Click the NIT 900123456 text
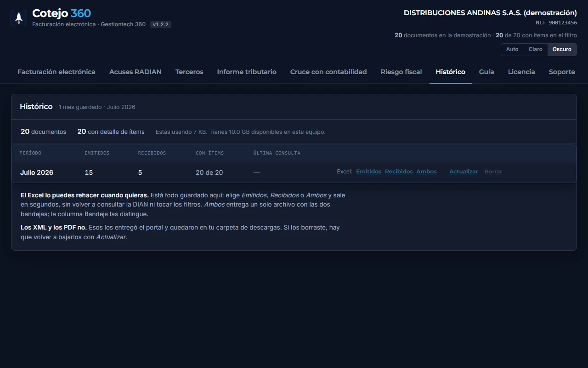The height and width of the screenshot is (368, 588). [556, 23]
